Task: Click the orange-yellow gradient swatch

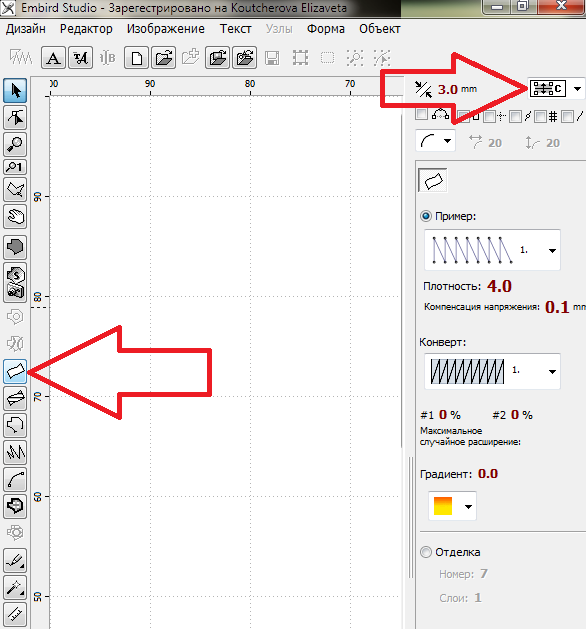Action: [x=443, y=506]
